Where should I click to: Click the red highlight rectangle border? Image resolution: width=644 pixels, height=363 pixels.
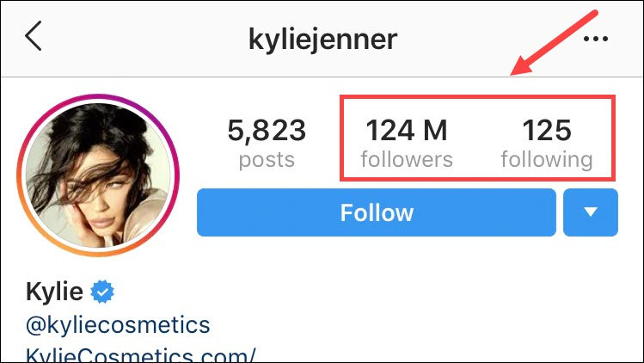477,97
